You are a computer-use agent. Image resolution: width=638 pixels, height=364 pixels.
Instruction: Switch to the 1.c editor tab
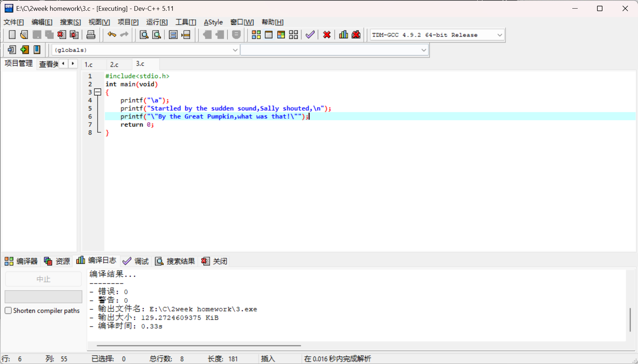(x=89, y=65)
